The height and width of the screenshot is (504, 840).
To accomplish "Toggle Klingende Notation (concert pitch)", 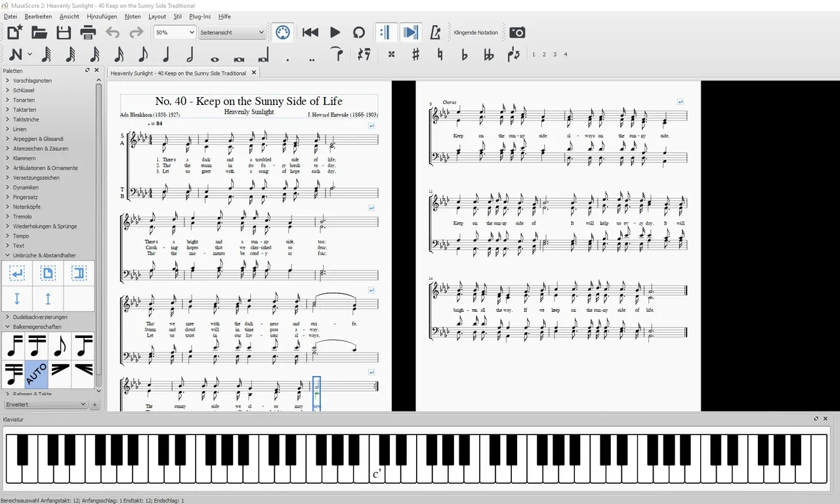I will click(476, 32).
